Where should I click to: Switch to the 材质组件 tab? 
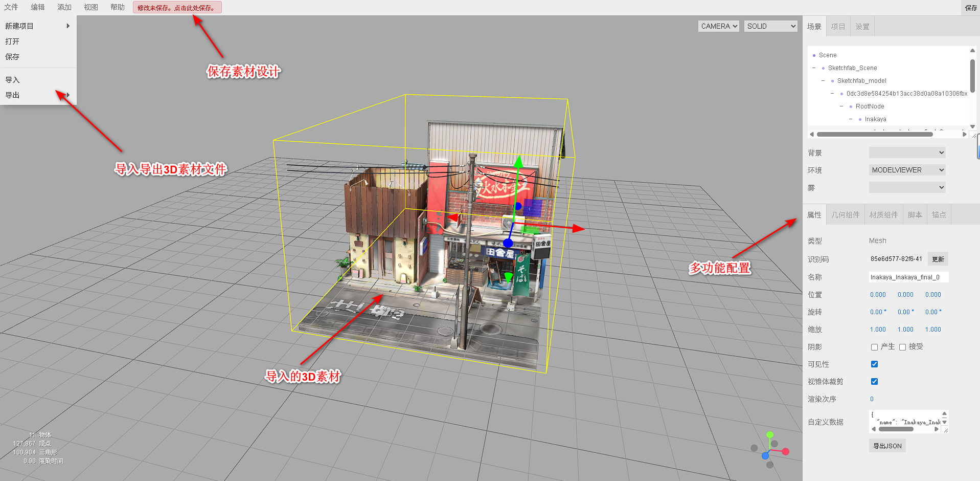coord(883,215)
